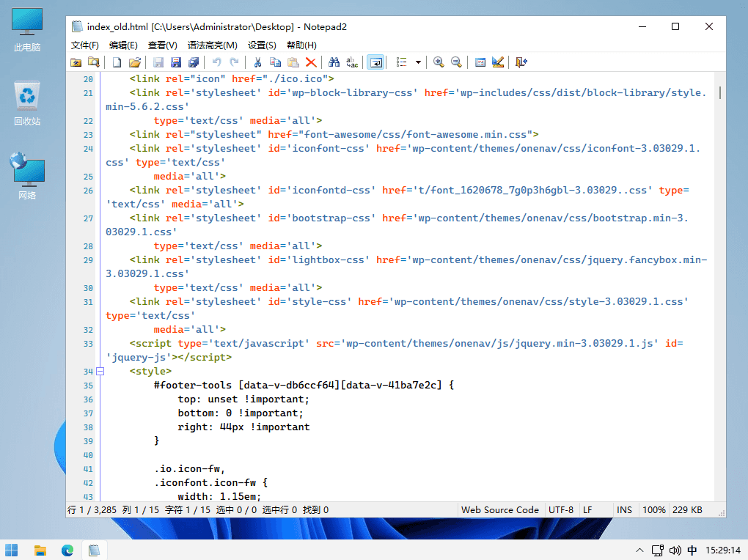Click the vertical scrollbar thumb
The image size is (748, 560).
coord(720,93)
